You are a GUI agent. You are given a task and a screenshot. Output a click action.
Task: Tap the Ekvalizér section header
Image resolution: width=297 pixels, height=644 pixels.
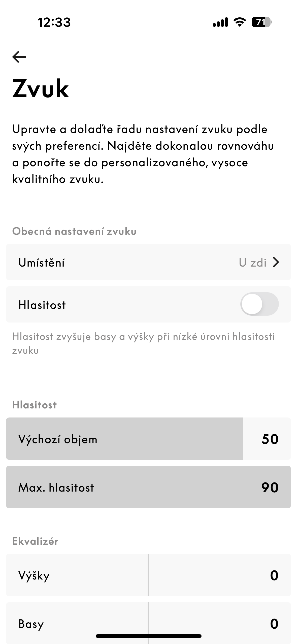coord(35,541)
